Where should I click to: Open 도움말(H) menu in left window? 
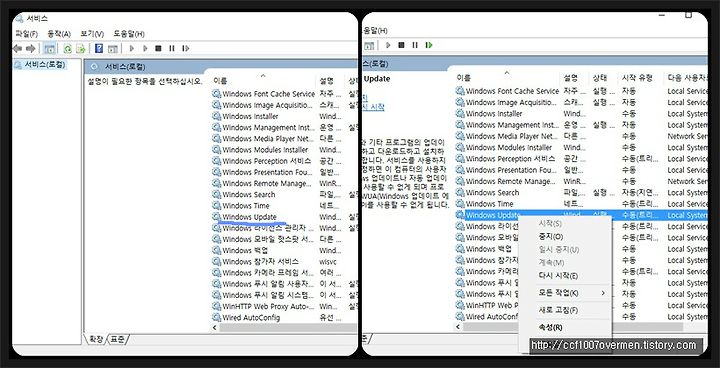[129, 34]
